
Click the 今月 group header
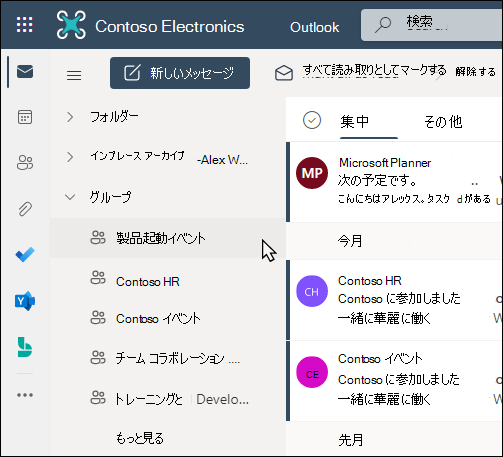[350, 241]
